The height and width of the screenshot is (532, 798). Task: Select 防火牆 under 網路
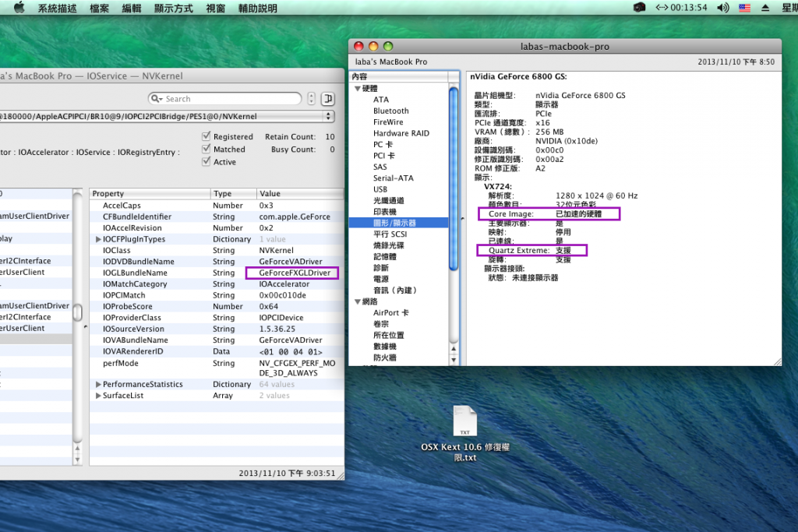(384, 358)
